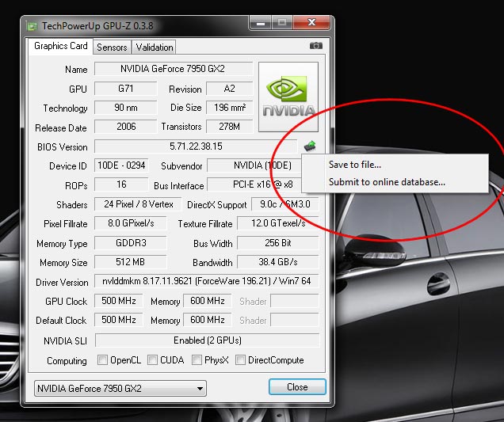The width and height of the screenshot is (504, 422).
Task: Click the Computing label
Action: [67, 361]
